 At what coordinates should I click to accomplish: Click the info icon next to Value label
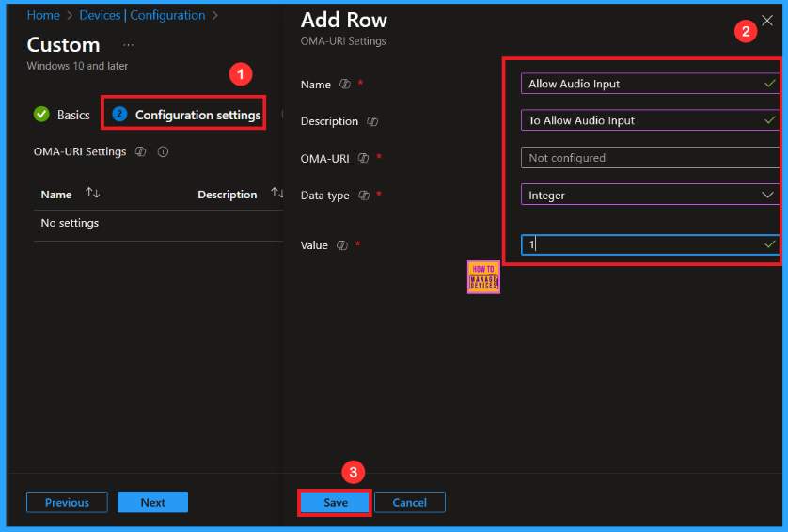(342, 245)
